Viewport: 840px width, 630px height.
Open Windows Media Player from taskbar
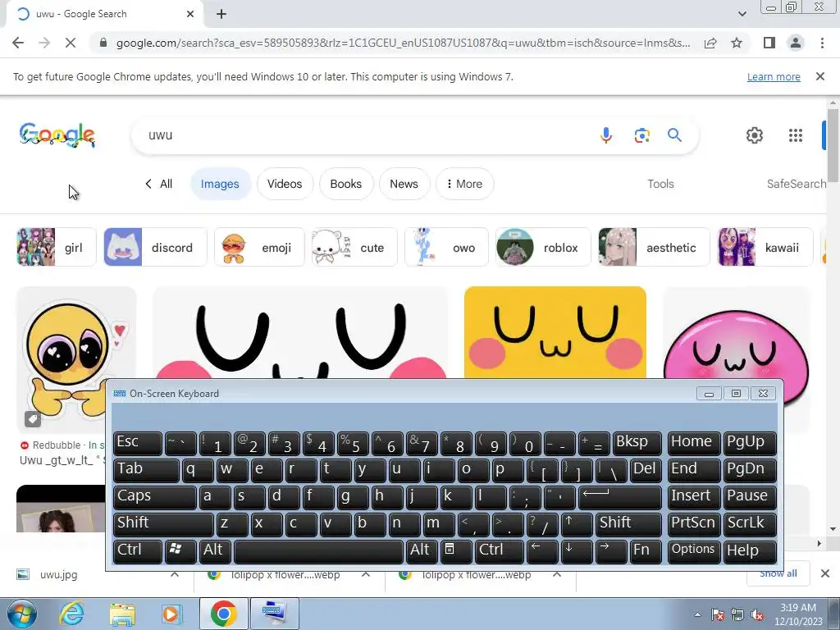(171, 614)
